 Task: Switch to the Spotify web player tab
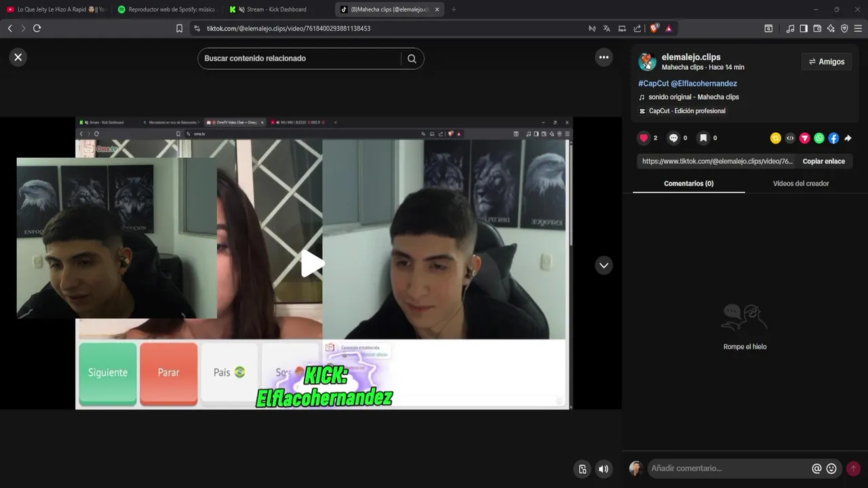[x=166, y=9]
